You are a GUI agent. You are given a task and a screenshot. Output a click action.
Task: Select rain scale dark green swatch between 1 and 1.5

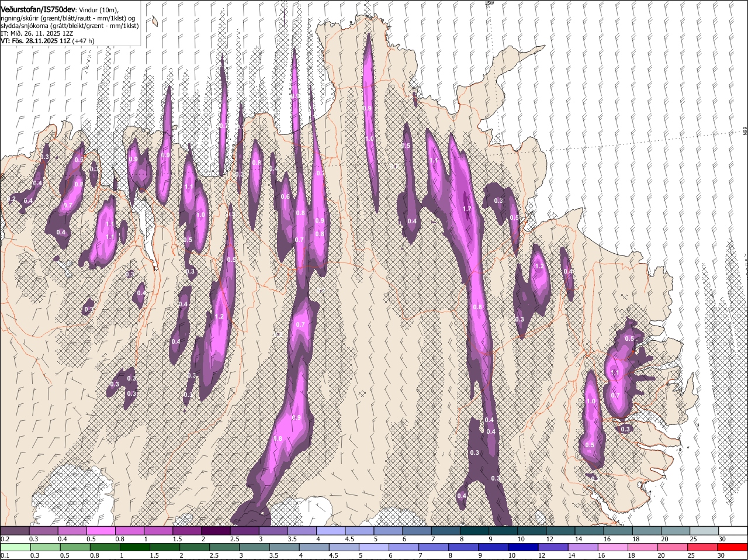(134, 547)
